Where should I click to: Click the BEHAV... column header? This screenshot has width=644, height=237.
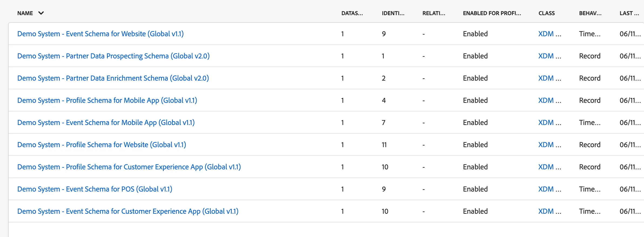[590, 13]
